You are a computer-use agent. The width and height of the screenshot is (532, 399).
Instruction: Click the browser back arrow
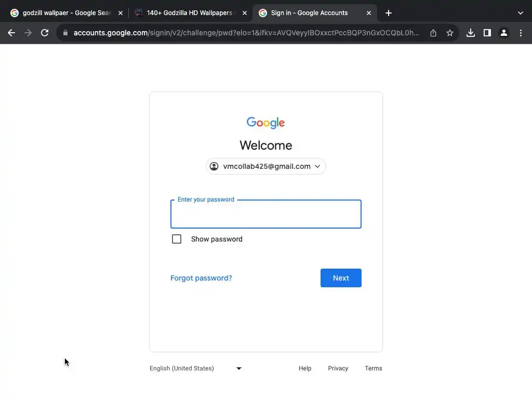coord(11,33)
